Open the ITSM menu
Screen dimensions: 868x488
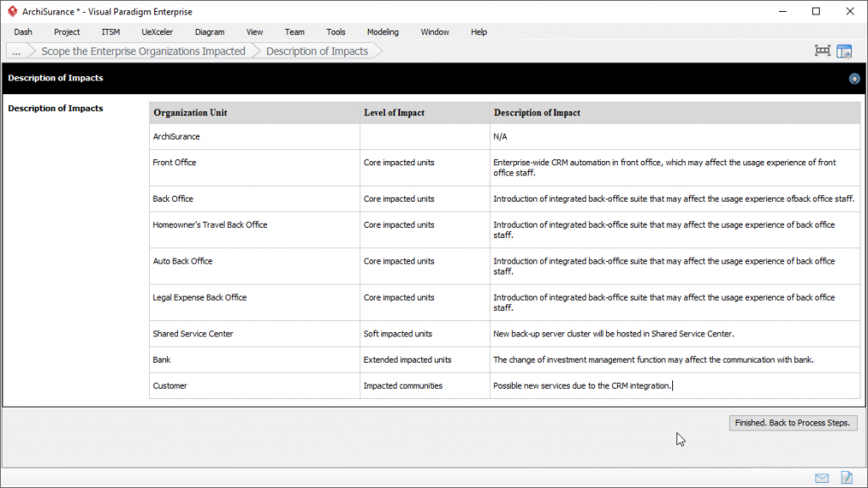coord(111,32)
